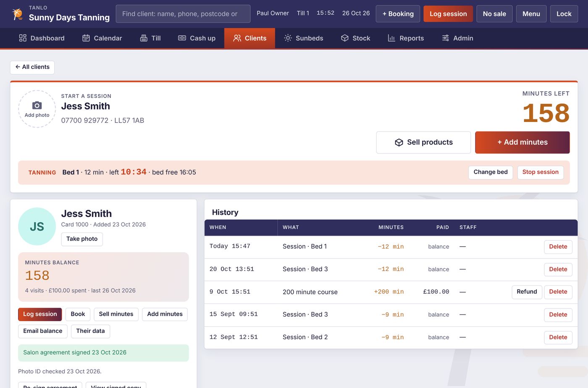Screen dimensions: 588x388
Task: Click the Add photo camera icon
Action: pyautogui.click(x=37, y=106)
